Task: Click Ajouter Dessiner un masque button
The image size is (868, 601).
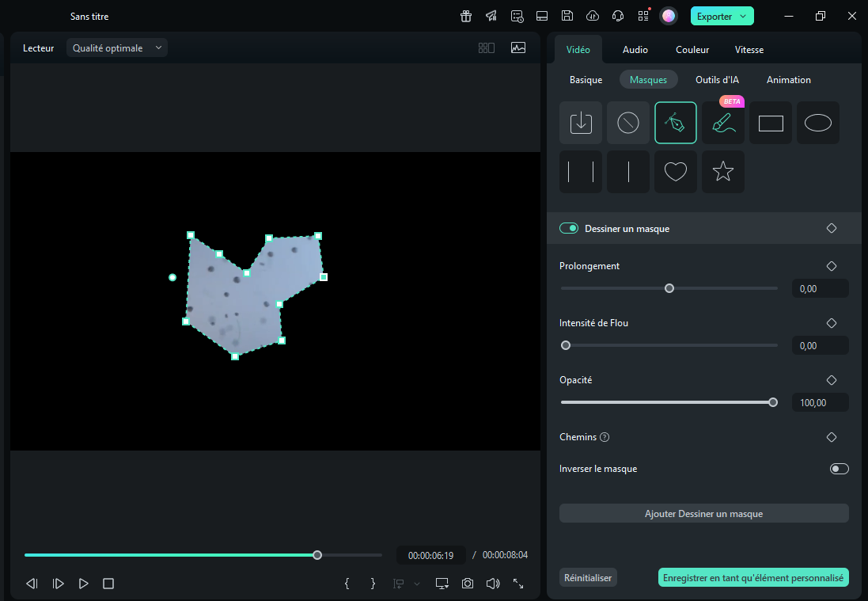Action: [703, 513]
